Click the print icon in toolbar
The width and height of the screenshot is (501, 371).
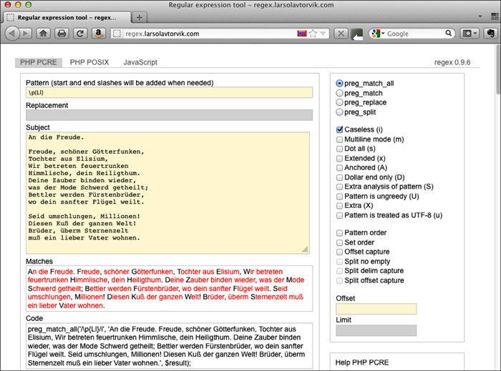[62, 34]
